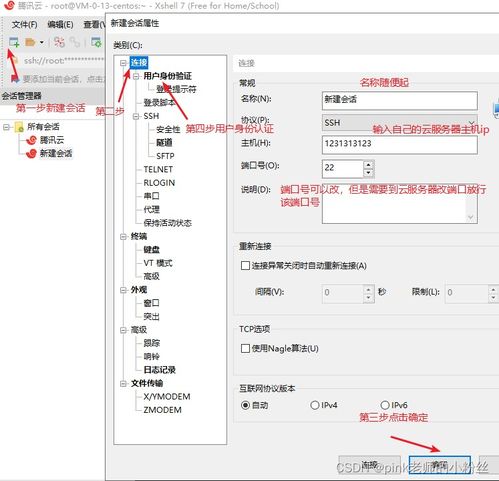Click the session properties gear icon
Image resolution: width=499 pixels, height=481 pixels.
coord(96,42)
